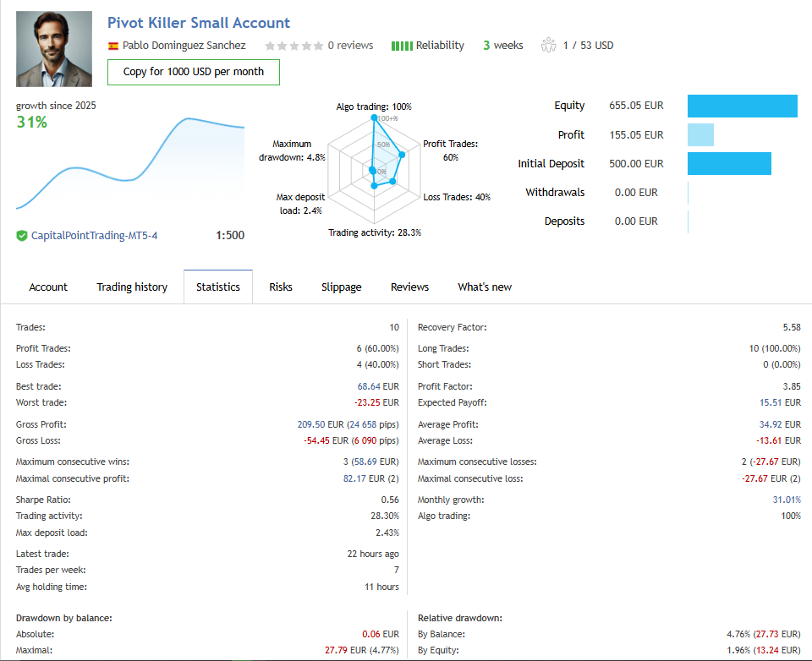Open the Reviews tab
812x661 pixels.
pyautogui.click(x=409, y=287)
